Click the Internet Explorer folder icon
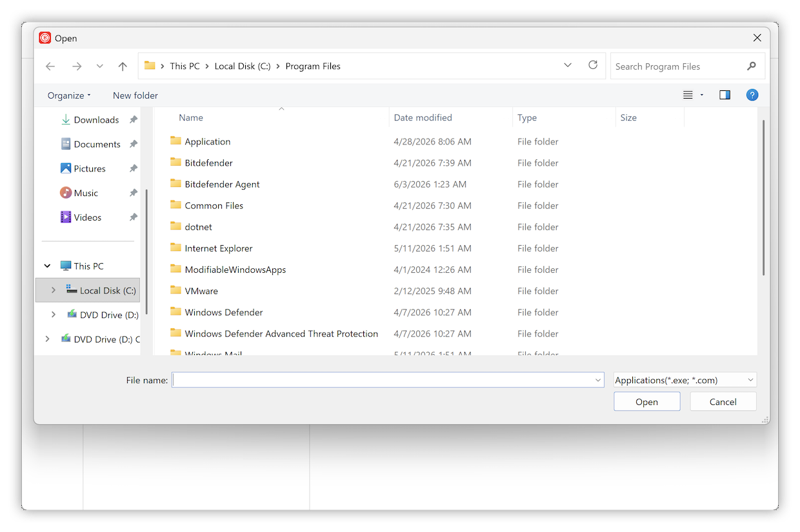The width and height of the screenshot is (800, 532). 175,248
